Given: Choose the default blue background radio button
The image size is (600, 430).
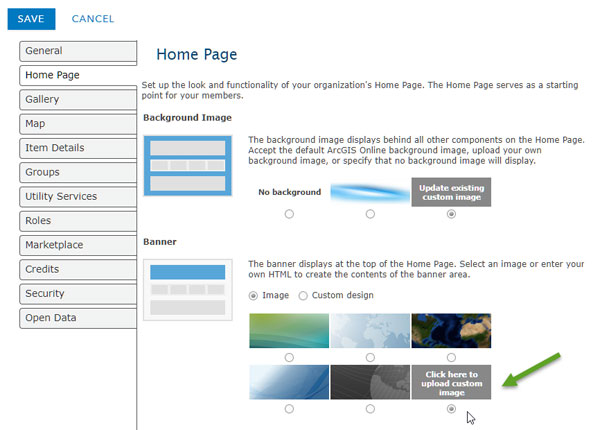Looking at the screenshot, I should (370, 214).
